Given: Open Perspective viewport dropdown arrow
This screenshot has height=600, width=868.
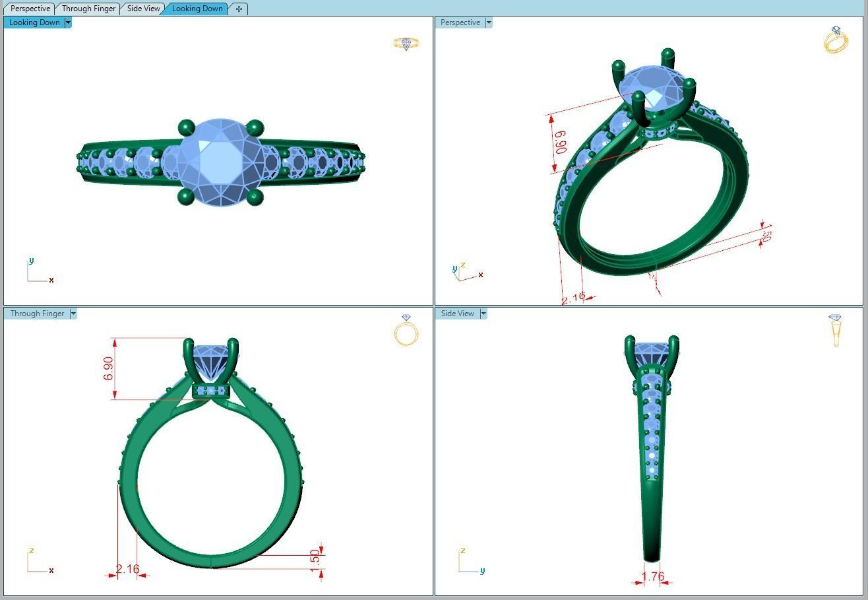Looking at the screenshot, I should click(x=489, y=22).
